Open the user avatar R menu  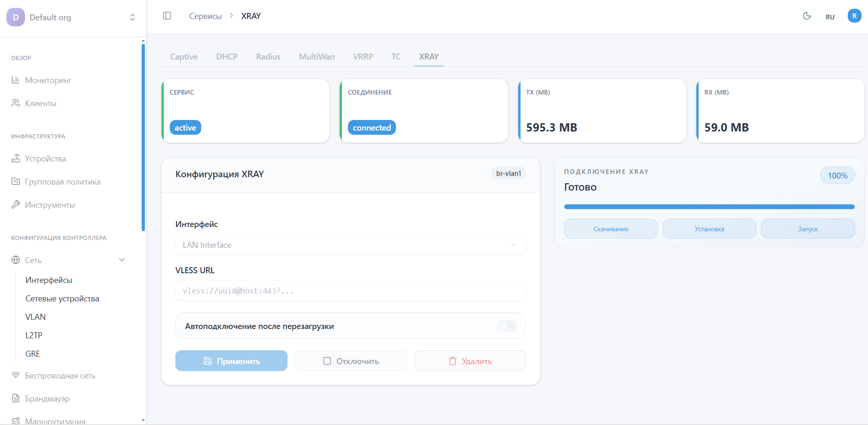[854, 16]
